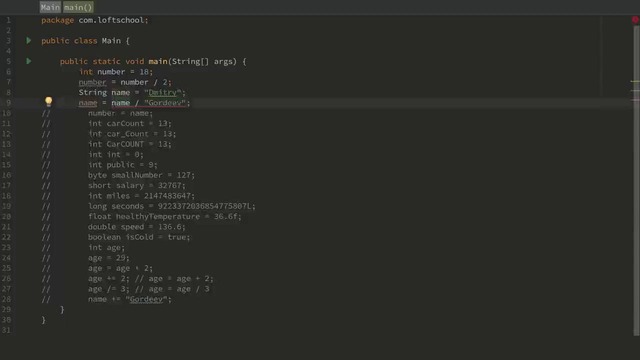640x360 pixels.
Task: Click 'float healthyTemperature = 36.6f;' line
Action: point(165,216)
